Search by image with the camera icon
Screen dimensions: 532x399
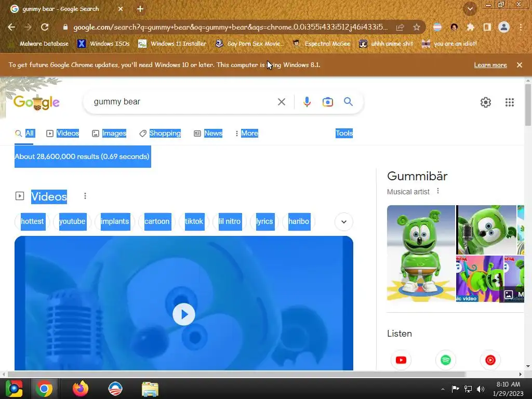(327, 102)
